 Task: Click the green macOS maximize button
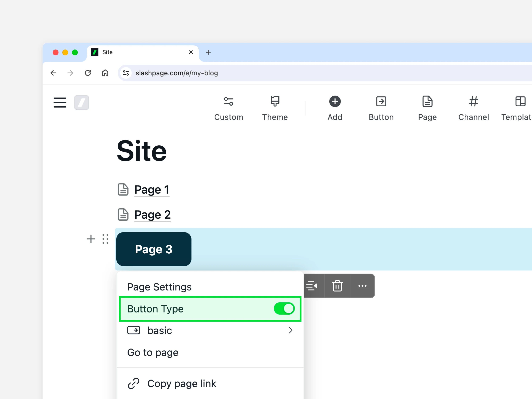[75, 52]
